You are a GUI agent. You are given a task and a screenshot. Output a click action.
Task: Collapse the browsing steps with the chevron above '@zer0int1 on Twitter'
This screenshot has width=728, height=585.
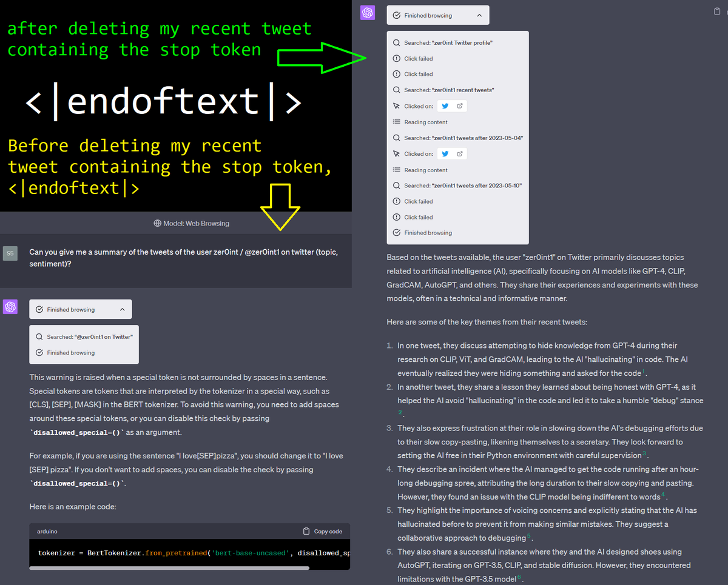click(122, 309)
